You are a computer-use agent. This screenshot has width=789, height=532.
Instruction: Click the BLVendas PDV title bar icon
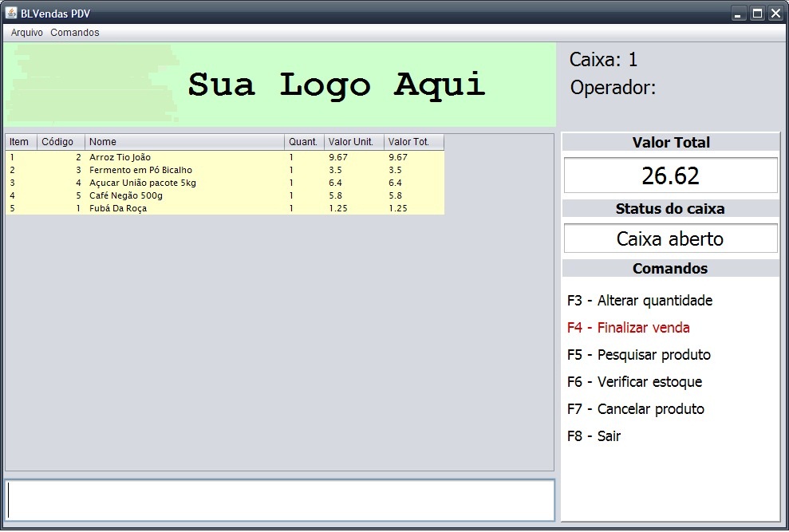click(x=11, y=13)
